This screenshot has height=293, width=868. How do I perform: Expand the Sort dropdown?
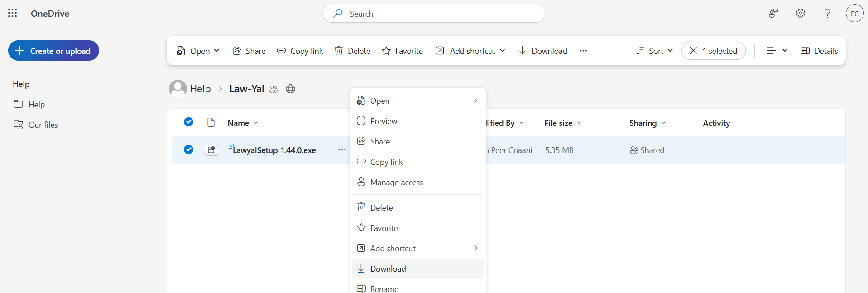654,51
